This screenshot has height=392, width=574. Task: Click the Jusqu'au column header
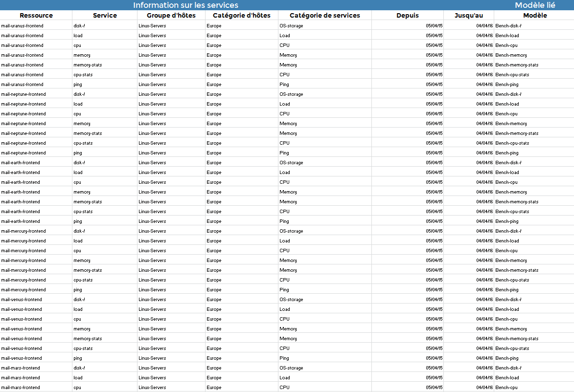coord(468,15)
